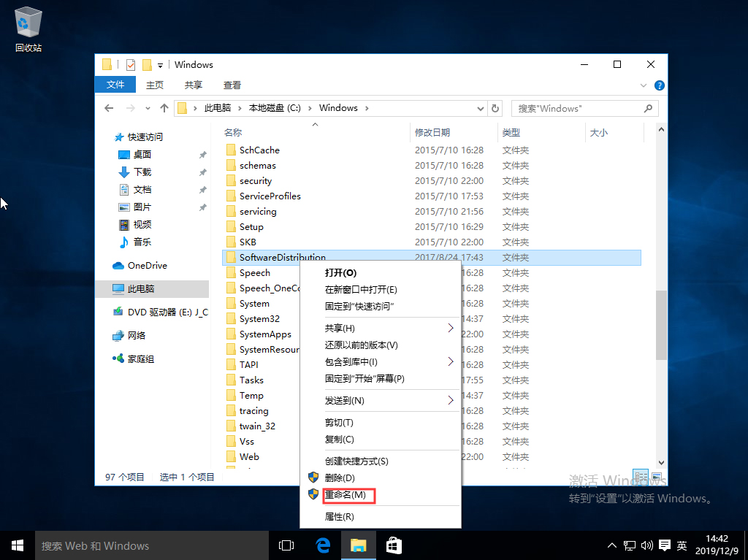Click the Task View icon on the taskbar
The height and width of the screenshot is (560, 748).
[x=286, y=545]
